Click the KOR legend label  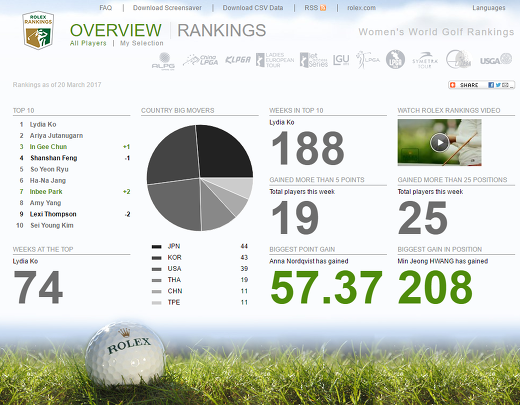pyautogui.click(x=175, y=258)
